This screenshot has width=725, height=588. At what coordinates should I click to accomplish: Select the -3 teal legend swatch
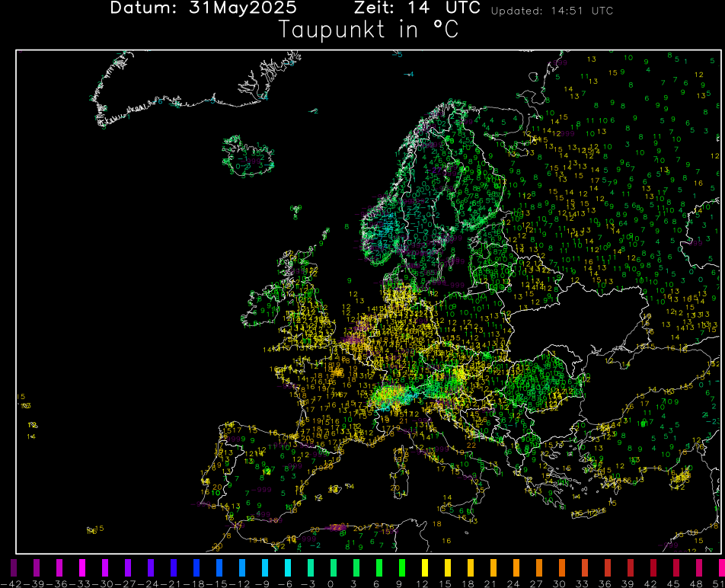click(x=311, y=567)
